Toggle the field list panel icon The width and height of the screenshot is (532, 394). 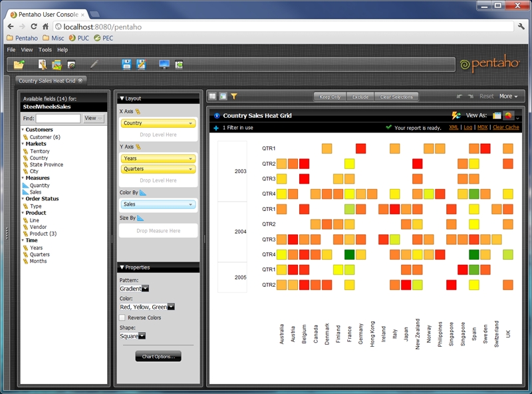212,97
